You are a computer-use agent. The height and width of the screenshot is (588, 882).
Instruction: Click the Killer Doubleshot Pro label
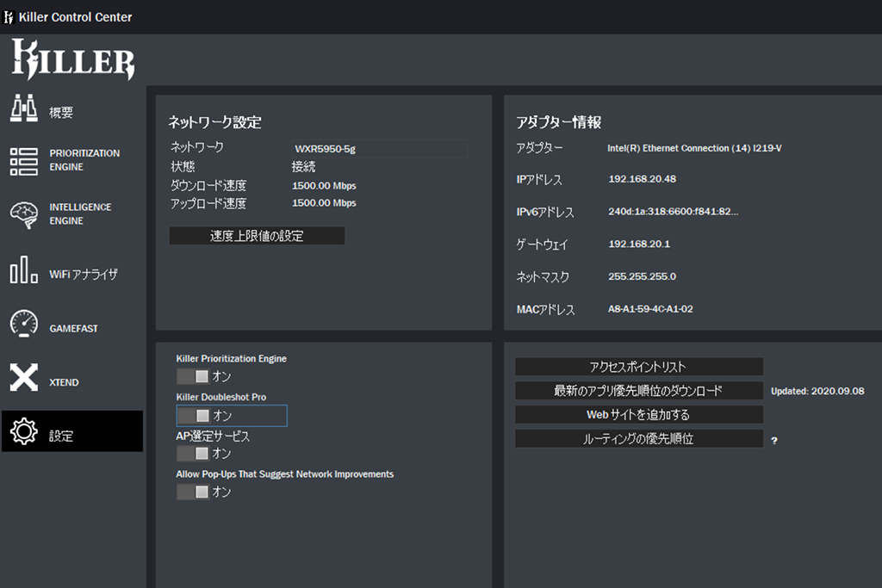[x=221, y=397]
